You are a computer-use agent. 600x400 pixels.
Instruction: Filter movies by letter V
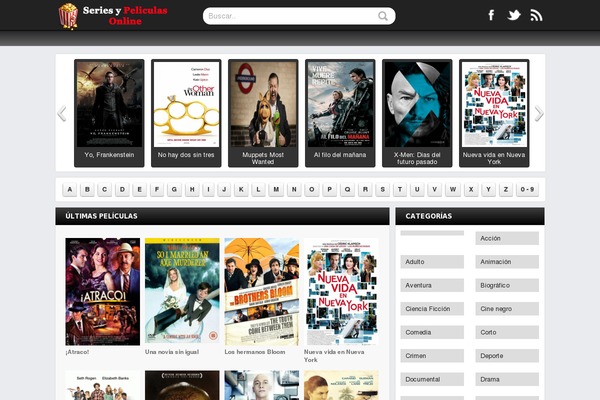click(434, 189)
